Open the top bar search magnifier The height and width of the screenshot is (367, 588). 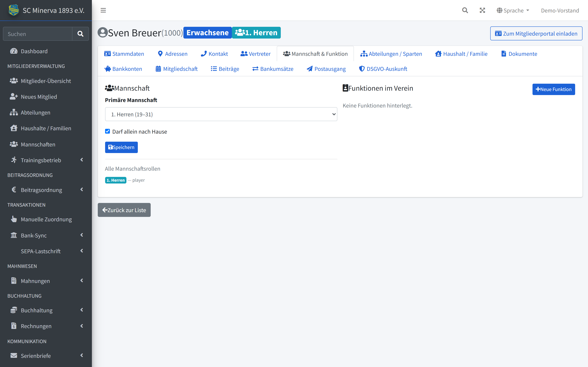point(465,10)
